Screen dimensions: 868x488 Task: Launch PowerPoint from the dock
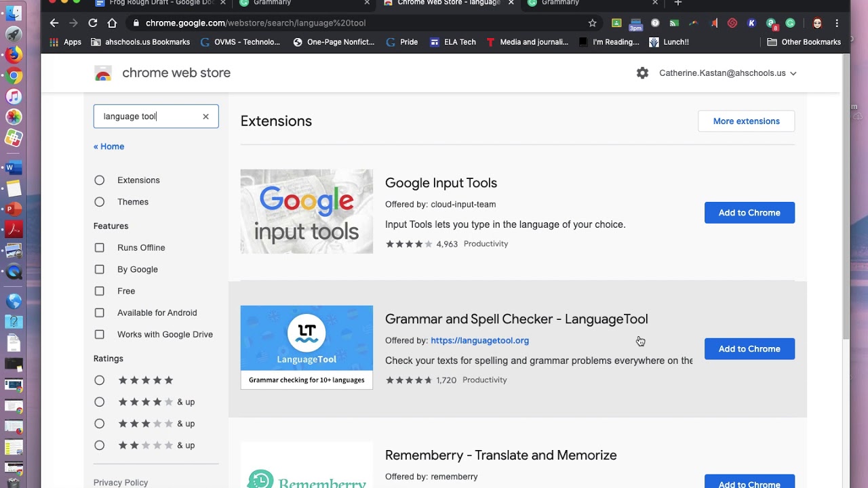(14, 209)
